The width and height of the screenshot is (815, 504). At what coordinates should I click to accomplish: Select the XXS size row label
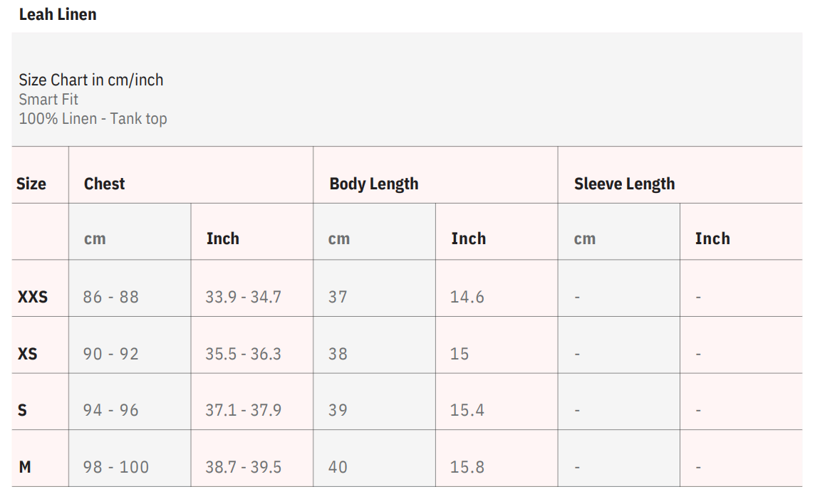pos(33,297)
